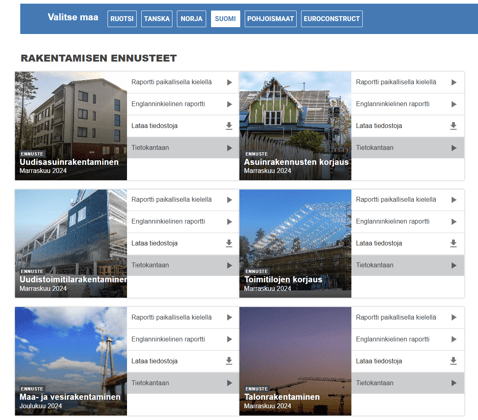The image size is (478, 420).
Task: Click download icon in Uudistoimitilarakentaminen card
Action: pyautogui.click(x=229, y=243)
